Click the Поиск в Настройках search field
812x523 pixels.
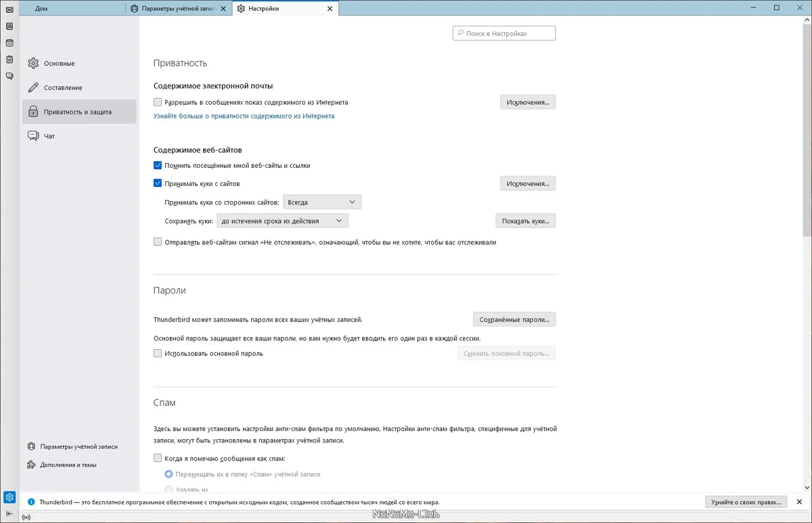pyautogui.click(x=504, y=33)
